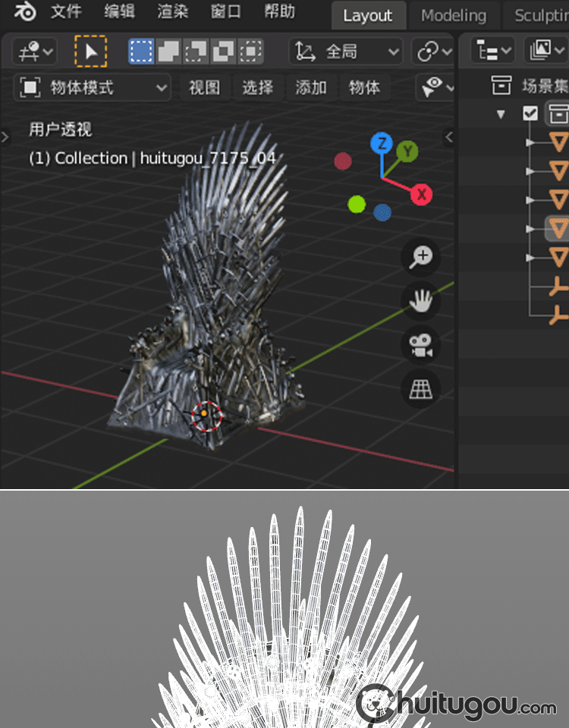Viewport: 569px width, 728px height.
Task: Click the Blender logo icon
Action: click(x=24, y=12)
